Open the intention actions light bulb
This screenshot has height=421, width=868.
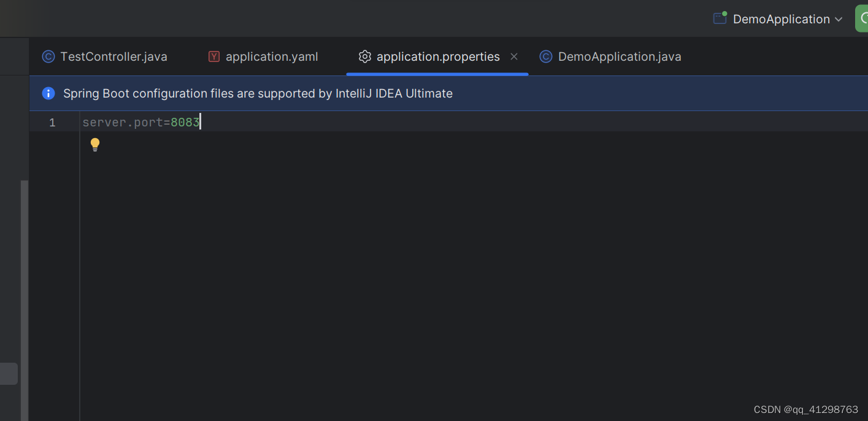click(x=95, y=144)
